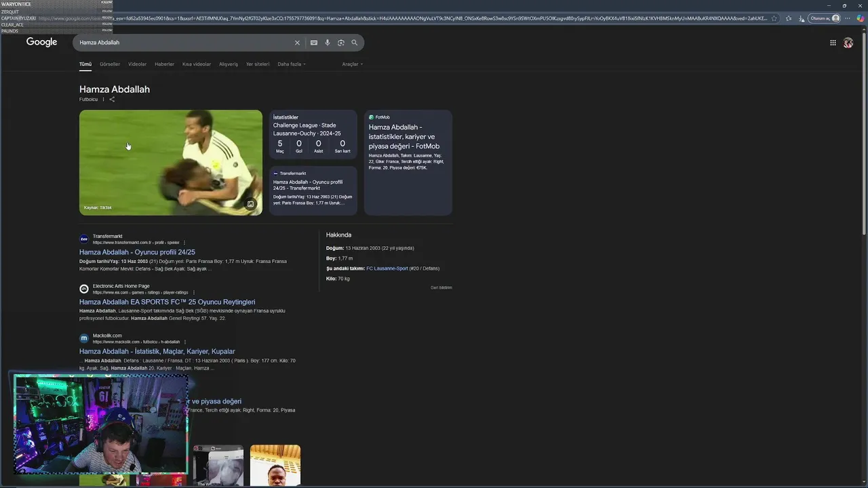Open the grayscale thumbnail near page bottom
Image resolution: width=868 pixels, height=488 pixels.
(218, 465)
